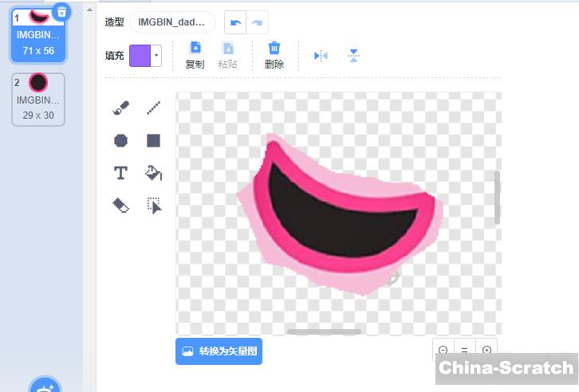Select the Fill bucket tool

click(x=154, y=173)
